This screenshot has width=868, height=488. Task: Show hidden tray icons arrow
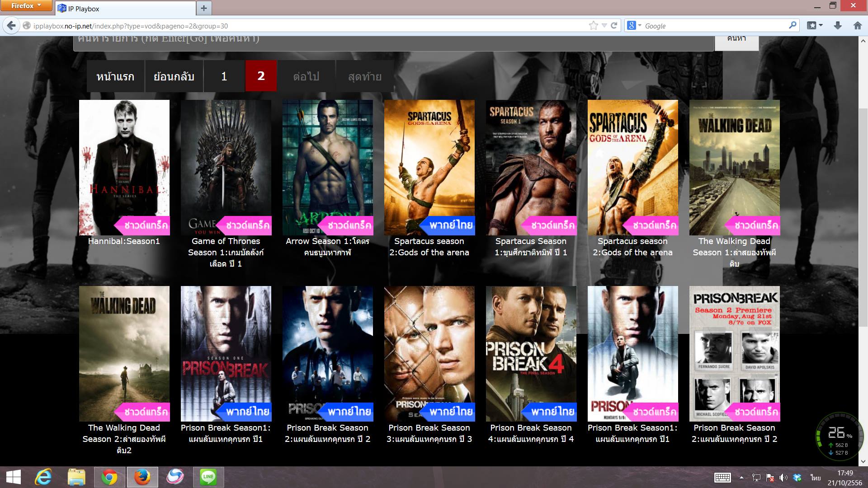pos(741,478)
